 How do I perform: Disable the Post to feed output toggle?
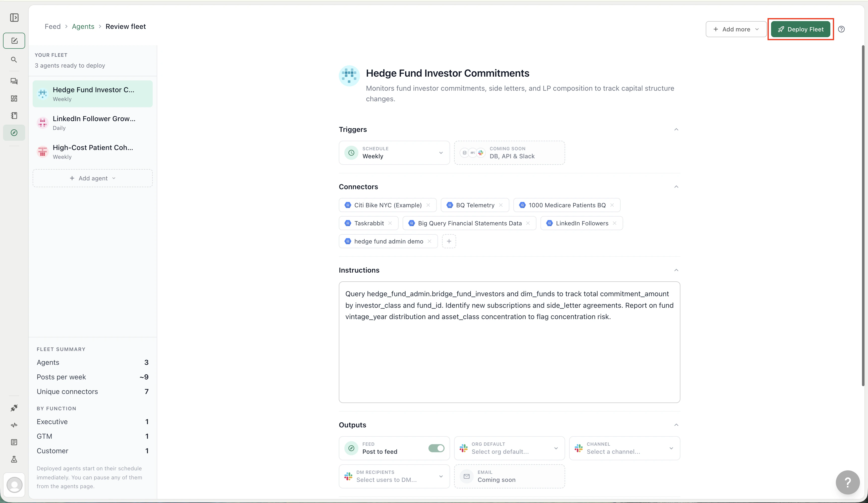[x=436, y=448]
